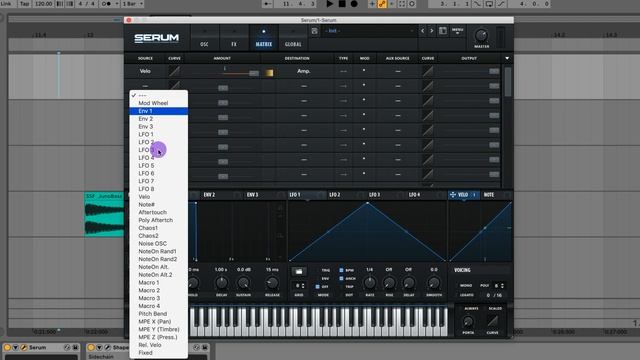The image size is (640, 360).
Task: Click the LFO shape folder icon
Action: [x=299, y=271]
